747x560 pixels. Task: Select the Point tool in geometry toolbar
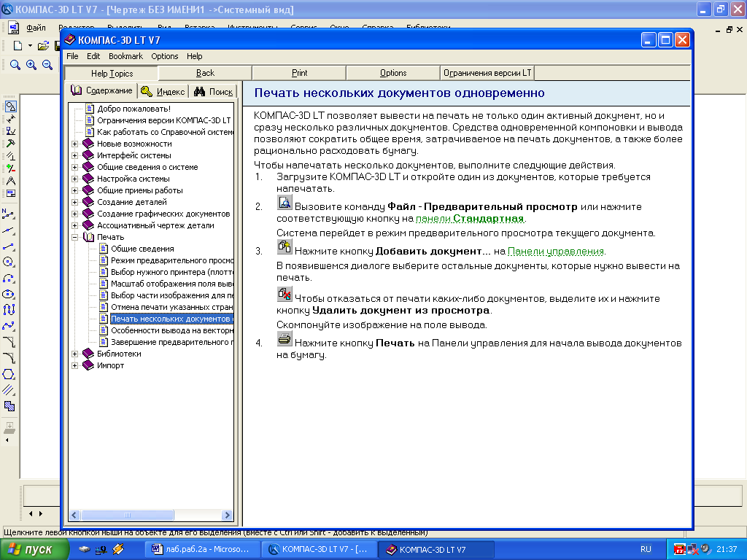coord(9,214)
